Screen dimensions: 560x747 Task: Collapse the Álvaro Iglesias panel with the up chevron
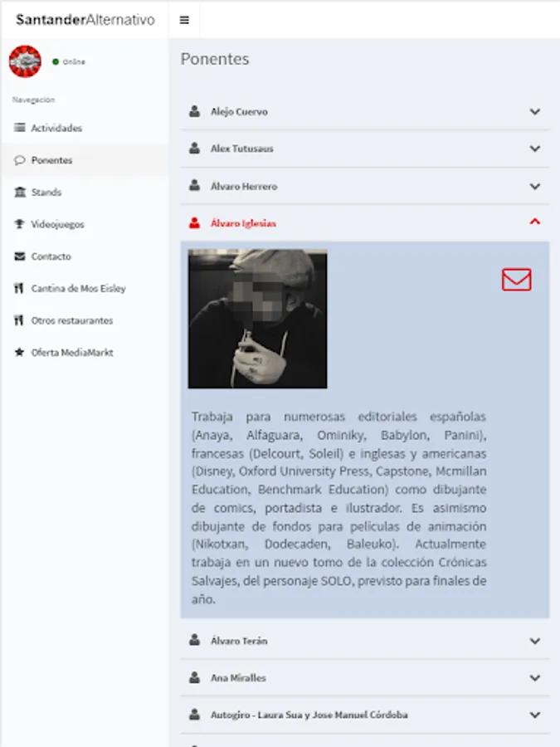pos(535,222)
